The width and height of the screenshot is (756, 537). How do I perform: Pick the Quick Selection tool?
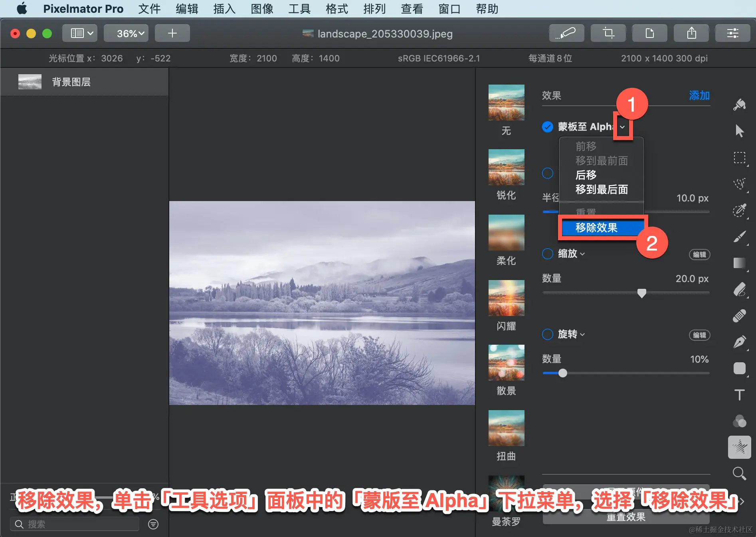(x=740, y=210)
